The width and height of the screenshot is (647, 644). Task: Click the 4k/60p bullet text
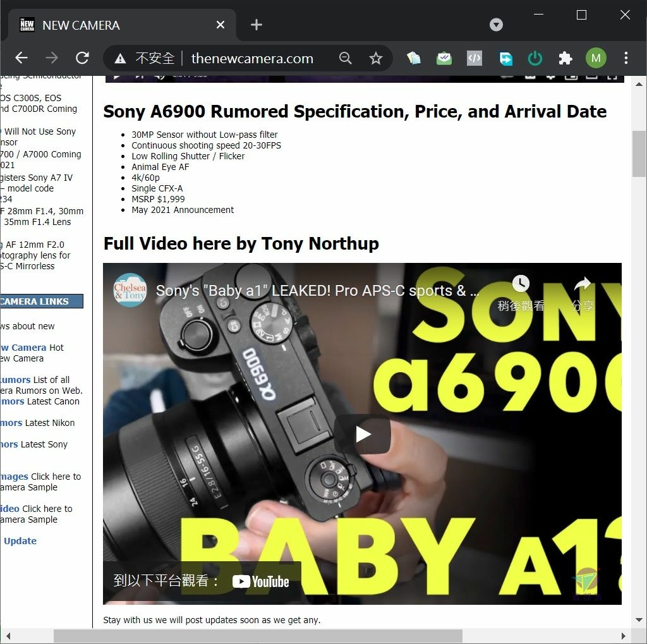coord(145,178)
